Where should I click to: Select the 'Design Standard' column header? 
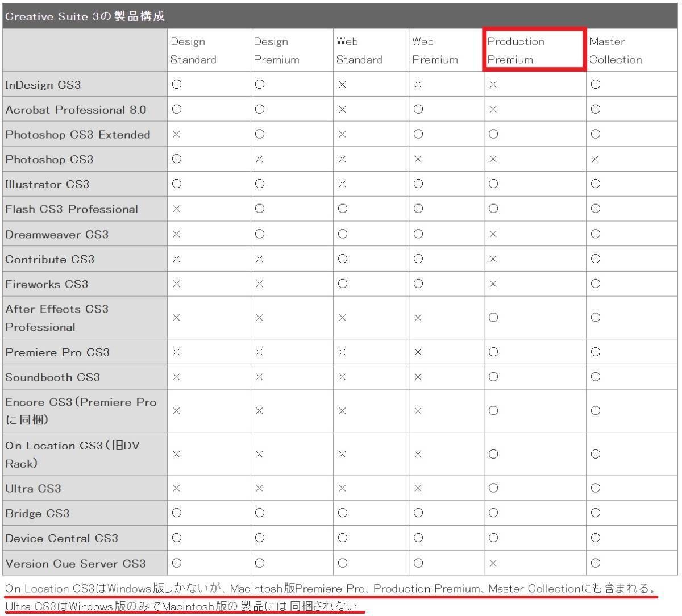pos(193,50)
